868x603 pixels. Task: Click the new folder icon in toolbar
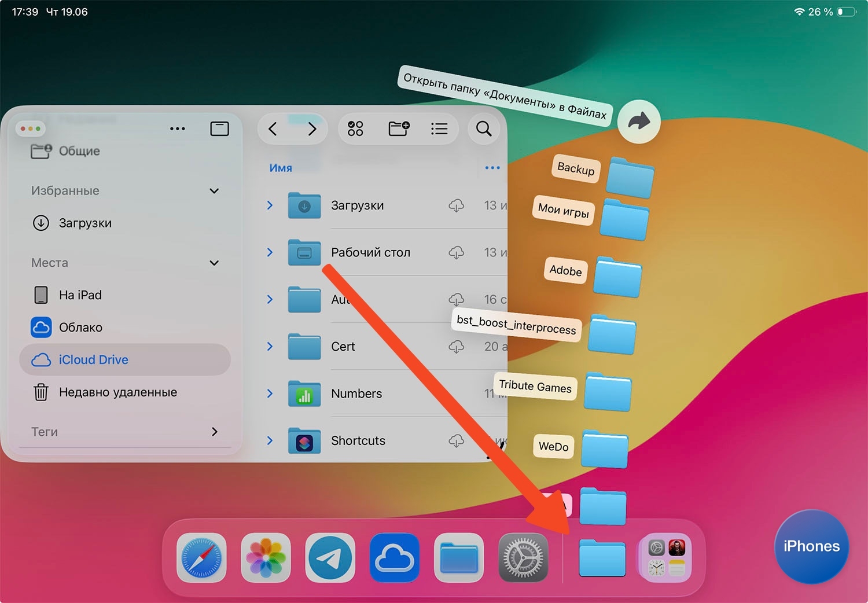tap(399, 128)
